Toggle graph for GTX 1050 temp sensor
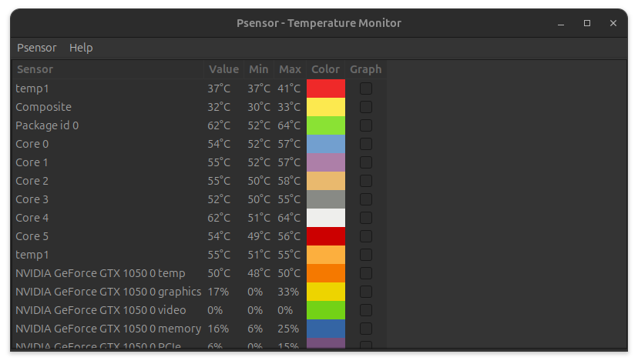 (x=366, y=273)
